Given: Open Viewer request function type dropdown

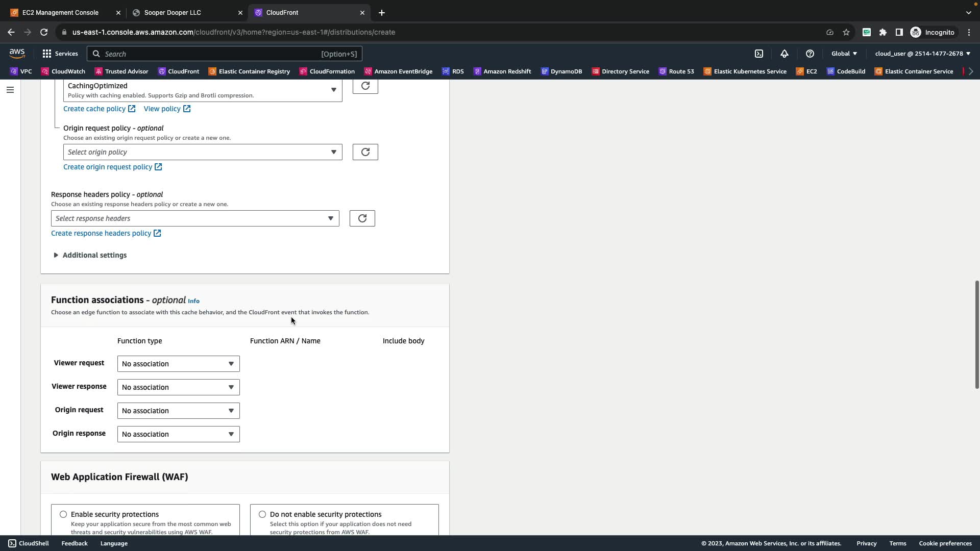Looking at the screenshot, I should tap(178, 364).
